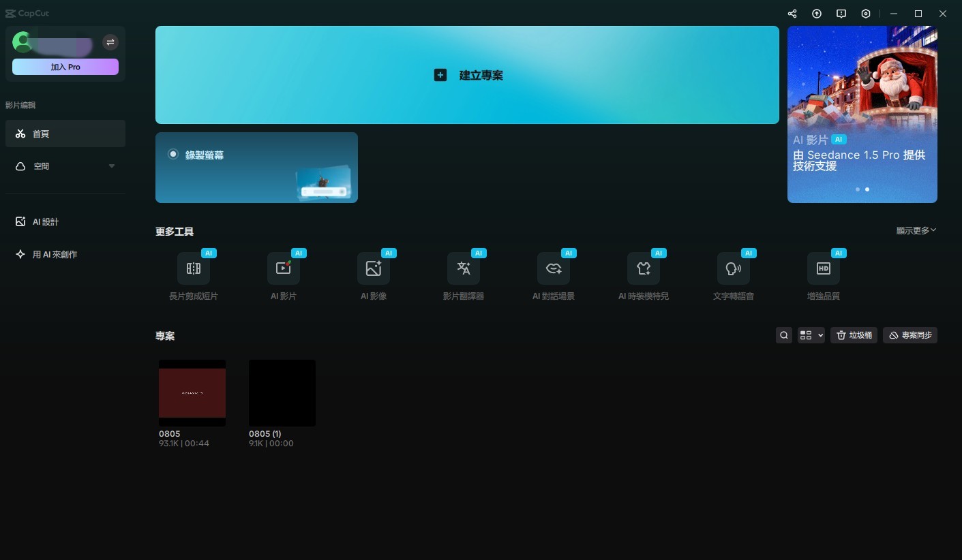The height and width of the screenshot is (560, 962).
Task: Click 錄製螢幕 screen recording card
Action: coord(256,168)
